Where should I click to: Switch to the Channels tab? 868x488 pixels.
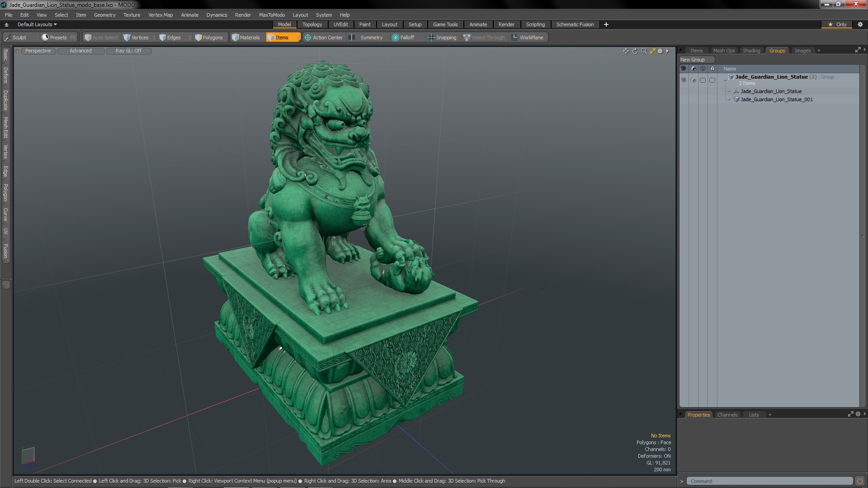727,415
